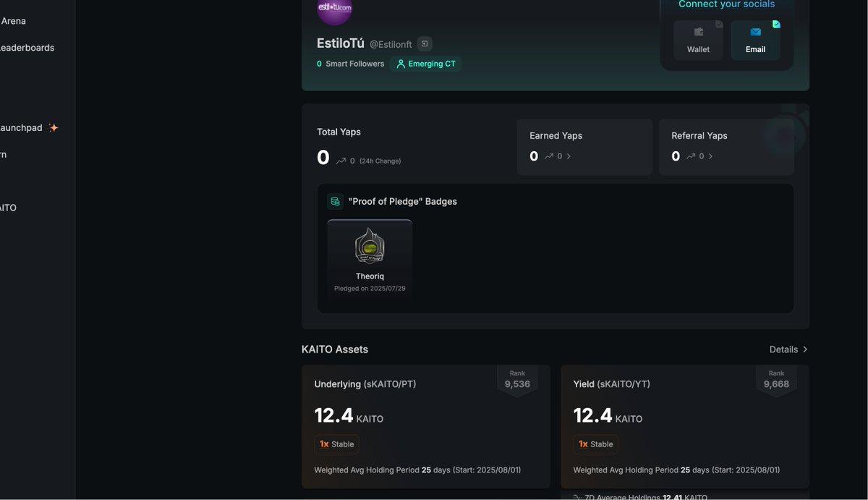
Task: Click the Underlying rank 9,536 badge
Action: click(517, 381)
